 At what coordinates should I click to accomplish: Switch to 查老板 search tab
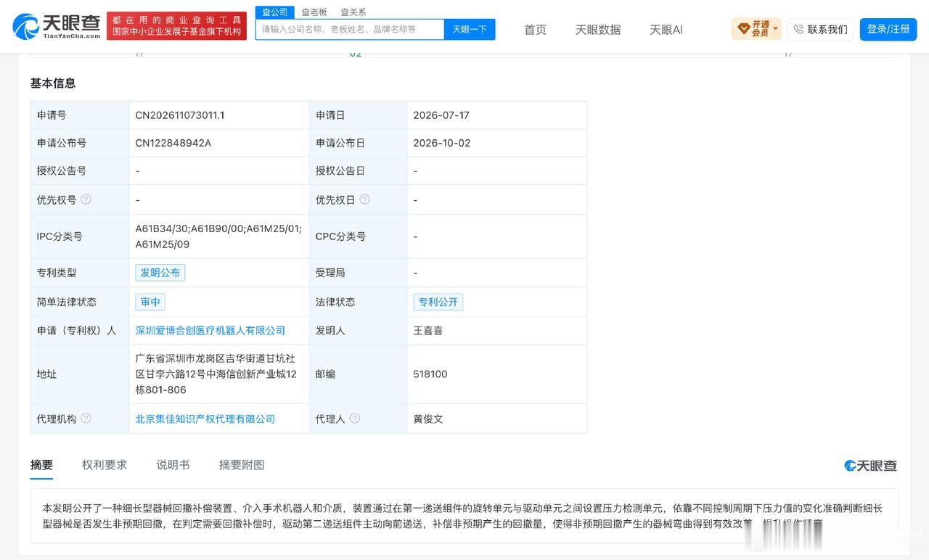(314, 12)
